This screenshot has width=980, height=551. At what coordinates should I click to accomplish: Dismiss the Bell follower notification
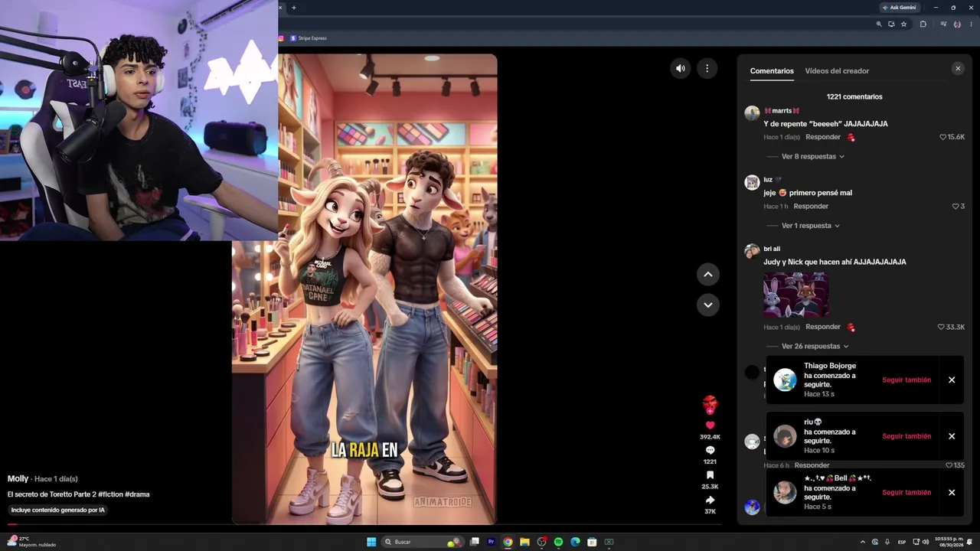(952, 492)
